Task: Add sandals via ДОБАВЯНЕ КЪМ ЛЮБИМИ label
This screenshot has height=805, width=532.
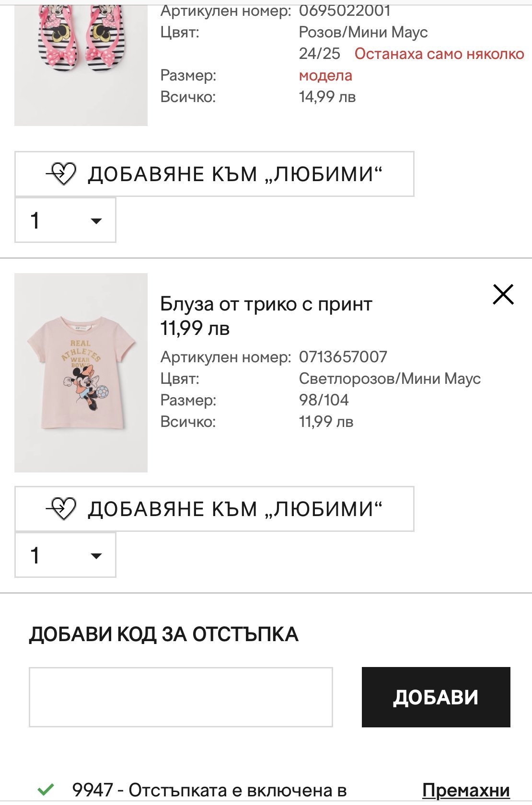Action: (x=235, y=174)
